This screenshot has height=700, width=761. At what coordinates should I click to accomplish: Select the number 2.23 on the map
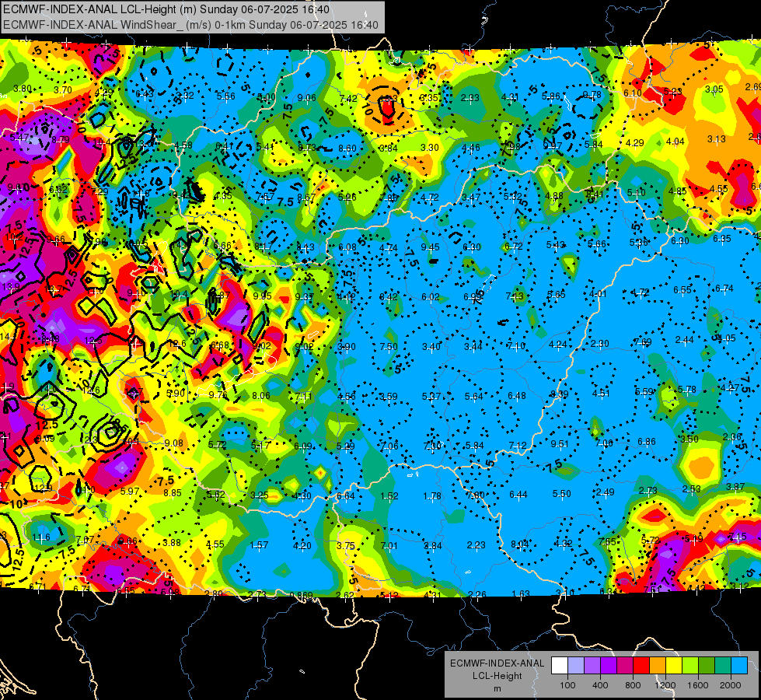point(476,544)
